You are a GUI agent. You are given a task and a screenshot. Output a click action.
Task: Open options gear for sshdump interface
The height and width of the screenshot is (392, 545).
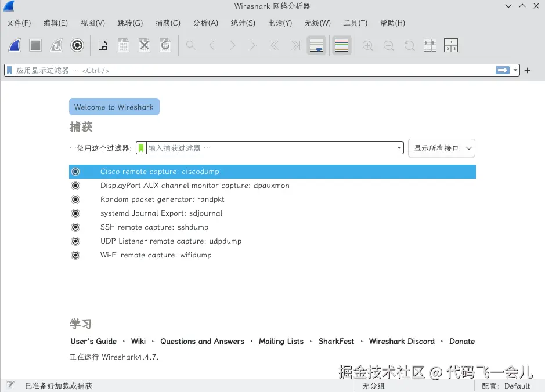click(x=75, y=227)
